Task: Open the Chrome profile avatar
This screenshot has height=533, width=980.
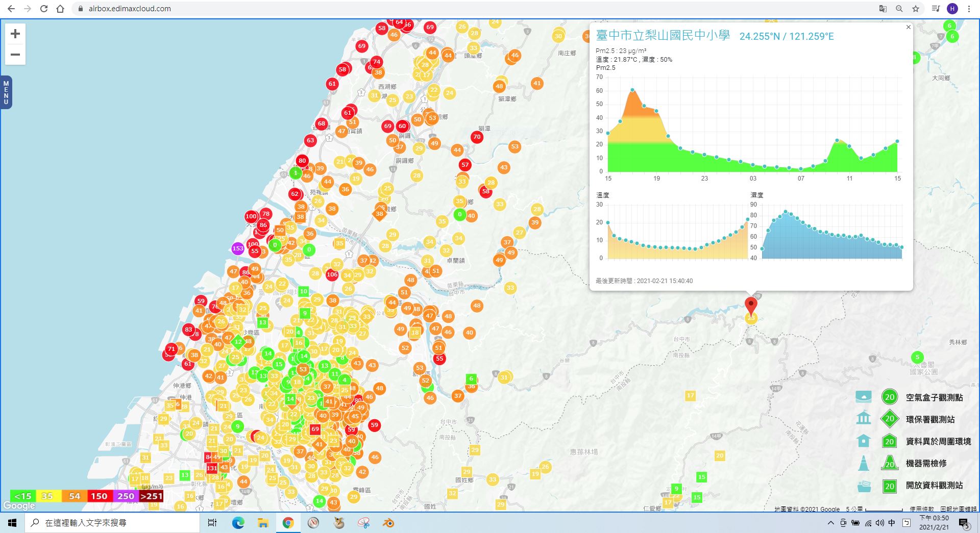Action: 952,9
